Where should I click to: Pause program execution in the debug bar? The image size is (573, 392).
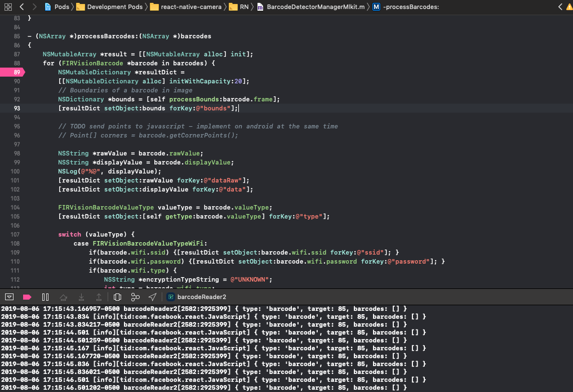tap(45, 297)
